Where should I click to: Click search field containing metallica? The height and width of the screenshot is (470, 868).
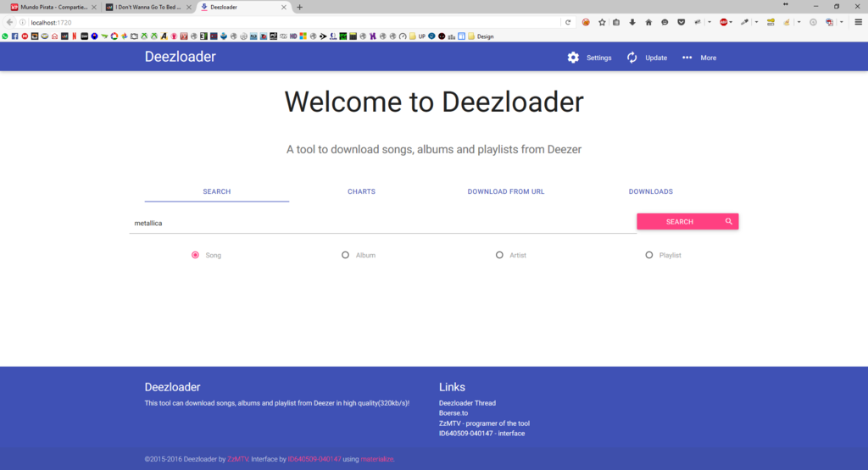click(382, 223)
